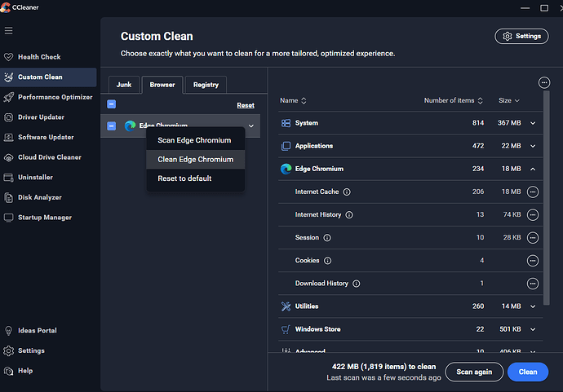Image resolution: width=563 pixels, height=392 pixels.
Task: Collapse the Edge Chromium results group
Action: tap(533, 169)
